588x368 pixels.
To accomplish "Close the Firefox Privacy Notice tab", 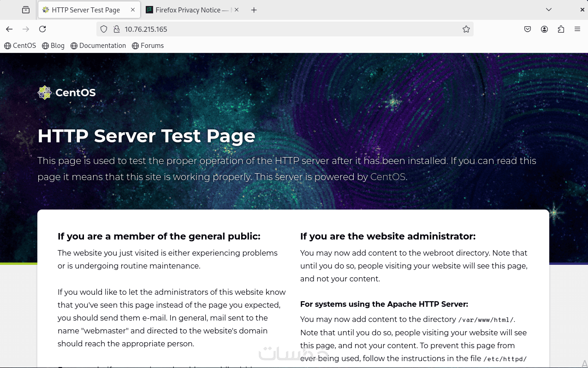I will pos(237,10).
